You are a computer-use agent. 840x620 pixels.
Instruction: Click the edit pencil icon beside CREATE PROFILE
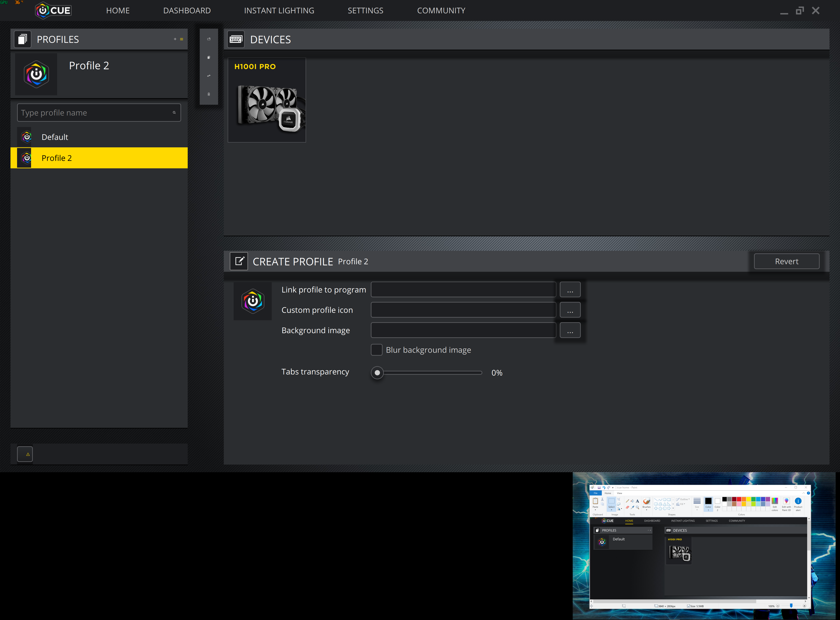point(239,261)
